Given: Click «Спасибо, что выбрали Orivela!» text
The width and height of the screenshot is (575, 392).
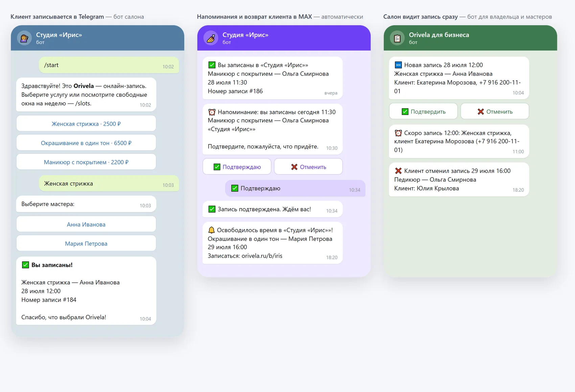Looking at the screenshot, I should pos(64,317).
